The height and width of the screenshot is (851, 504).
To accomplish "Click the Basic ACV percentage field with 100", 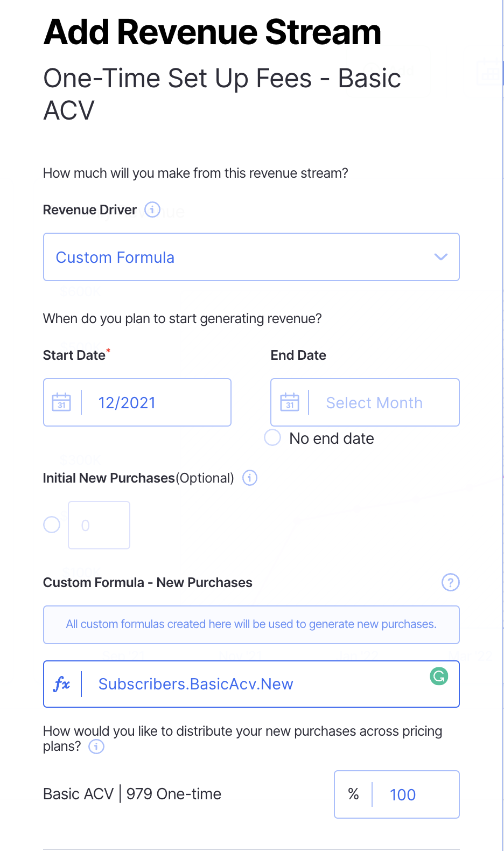I will click(x=415, y=794).
